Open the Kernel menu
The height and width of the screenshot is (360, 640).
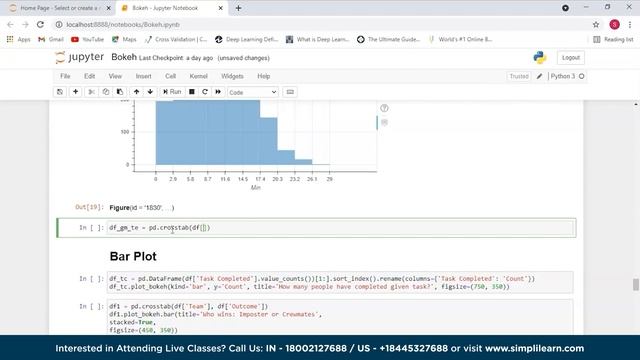pyautogui.click(x=198, y=76)
